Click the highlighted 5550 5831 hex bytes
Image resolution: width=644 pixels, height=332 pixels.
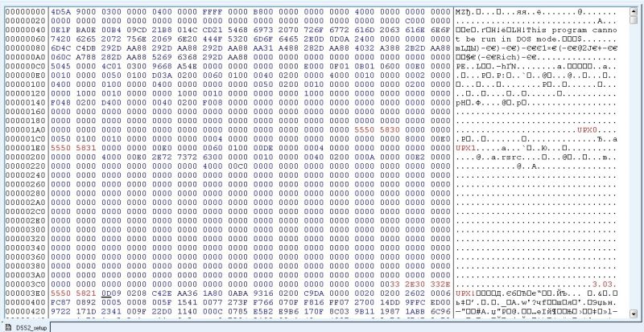(x=73, y=148)
